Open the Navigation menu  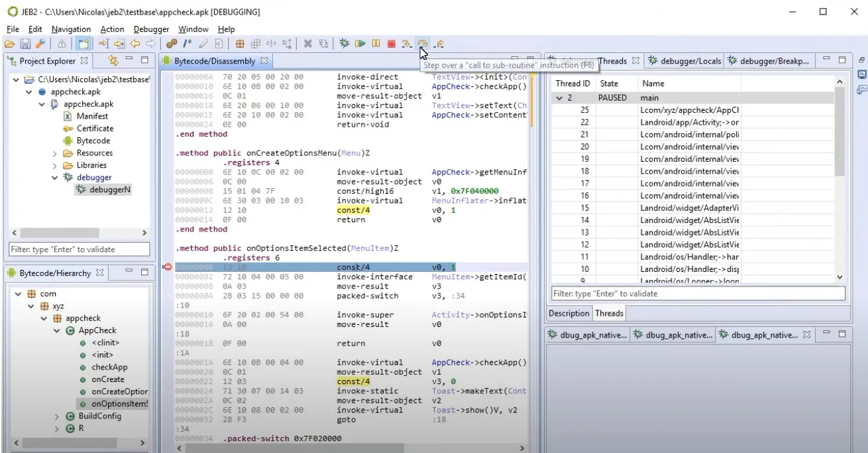pyautogui.click(x=71, y=29)
